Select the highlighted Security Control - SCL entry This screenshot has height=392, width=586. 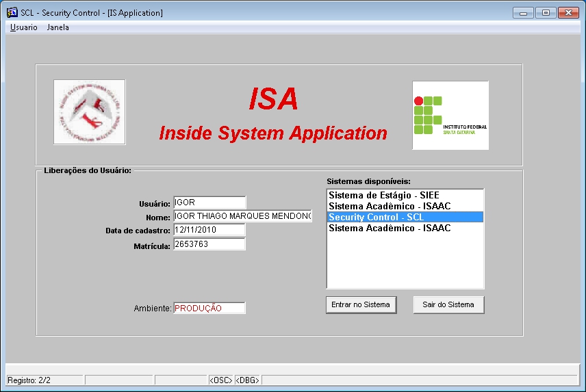pos(405,217)
